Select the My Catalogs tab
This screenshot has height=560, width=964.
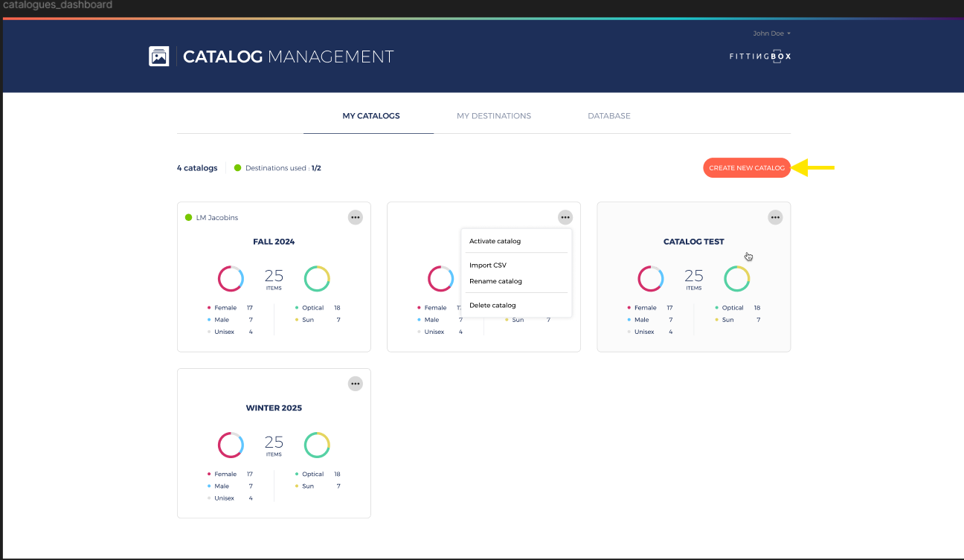[370, 116]
